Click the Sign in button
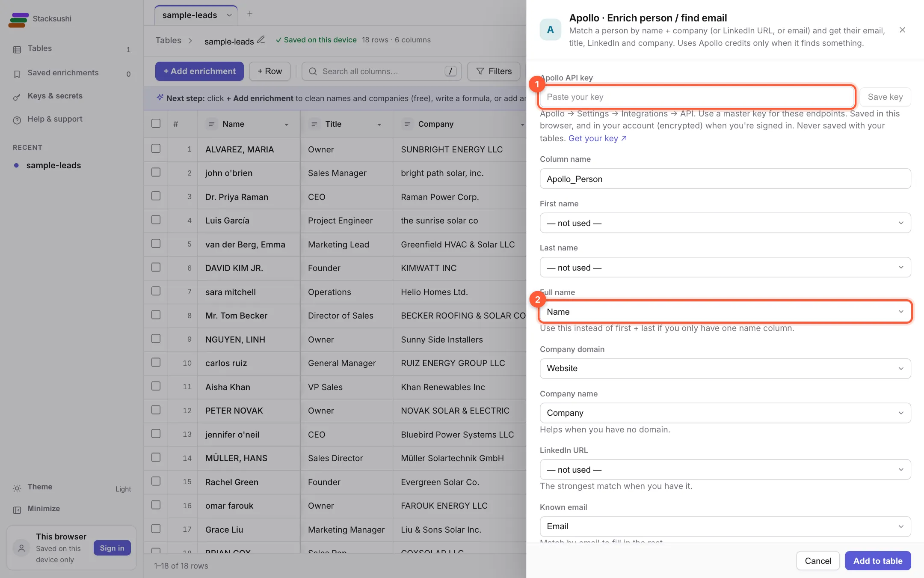This screenshot has width=924, height=578. point(112,548)
